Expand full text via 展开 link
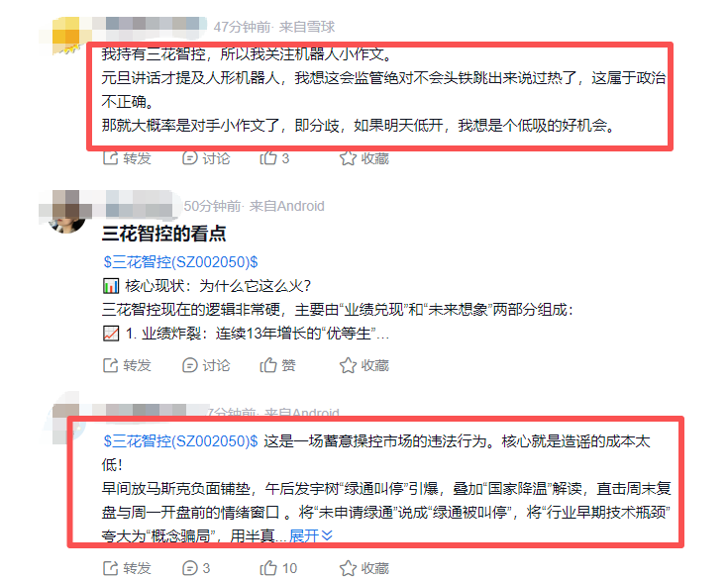This screenshot has height=579, width=728. (311, 535)
